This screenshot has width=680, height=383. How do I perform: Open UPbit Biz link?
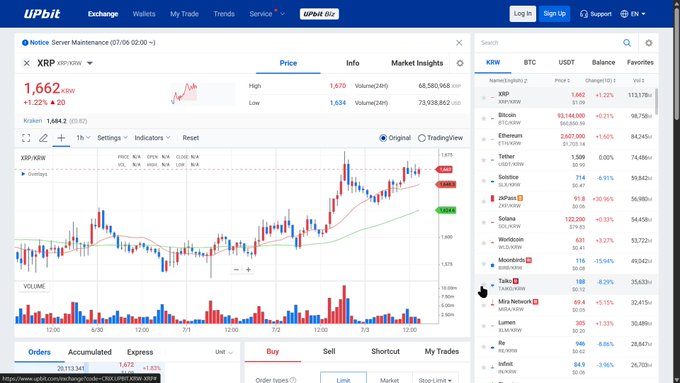[x=319, y=14]
